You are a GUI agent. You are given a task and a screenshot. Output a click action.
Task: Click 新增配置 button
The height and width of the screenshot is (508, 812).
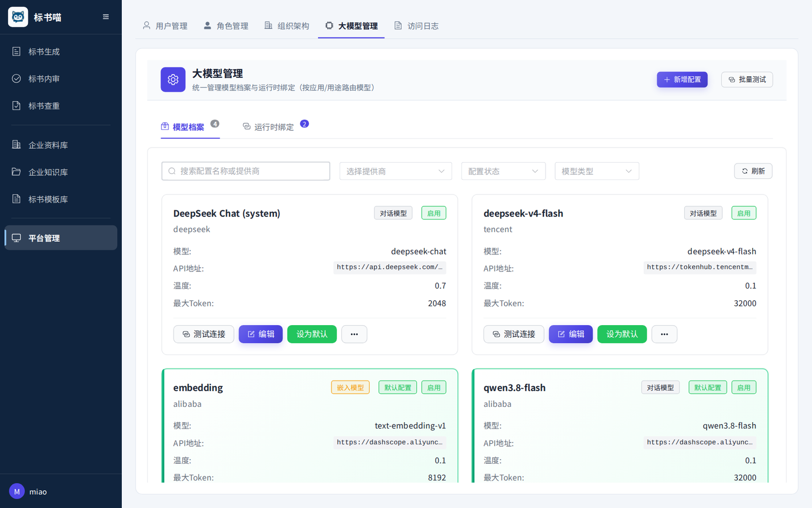(682, 80)
